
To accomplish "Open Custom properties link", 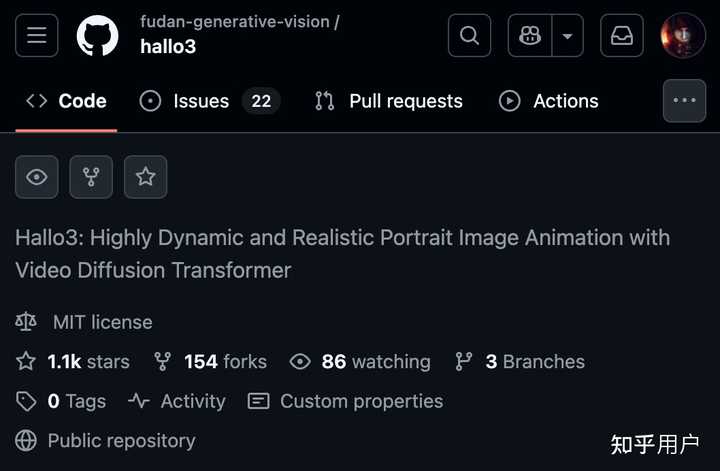I will click(360, 401).
